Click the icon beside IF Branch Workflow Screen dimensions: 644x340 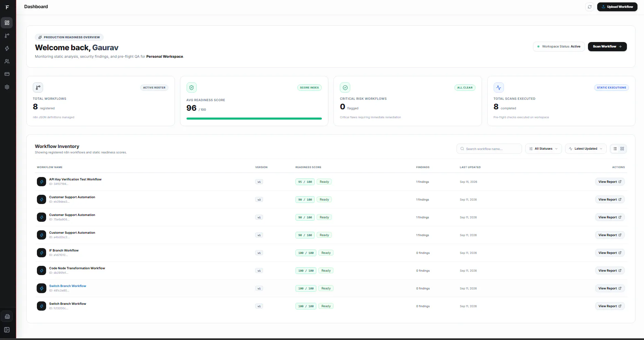tap(41, 253)
